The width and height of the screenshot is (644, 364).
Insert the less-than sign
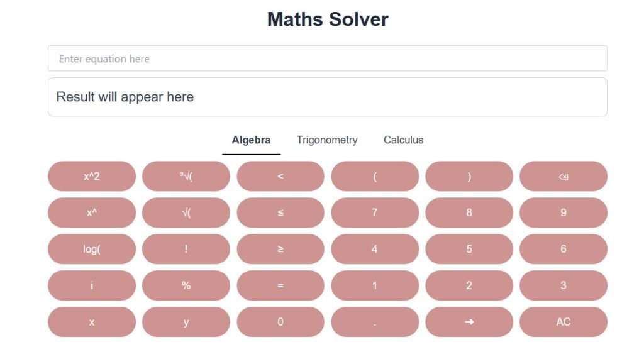[x=280, y=176]
